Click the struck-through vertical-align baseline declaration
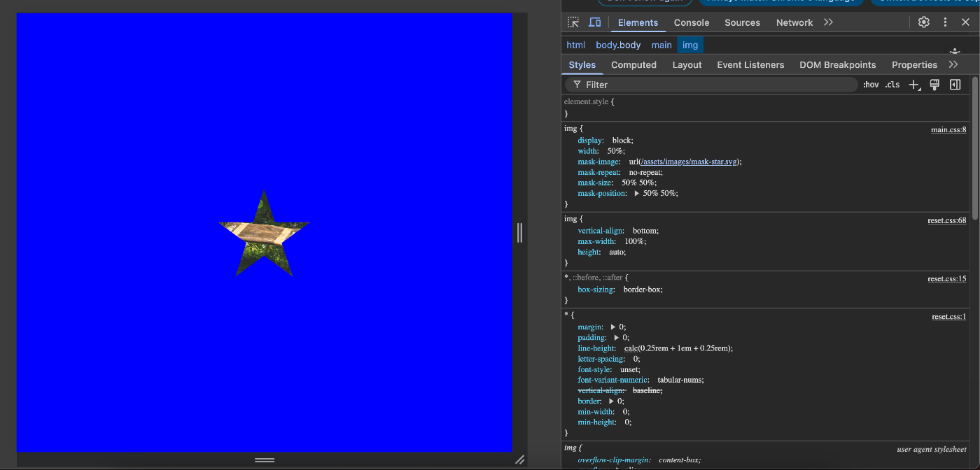Screen dimensions: 980x470 coord(619,390)
